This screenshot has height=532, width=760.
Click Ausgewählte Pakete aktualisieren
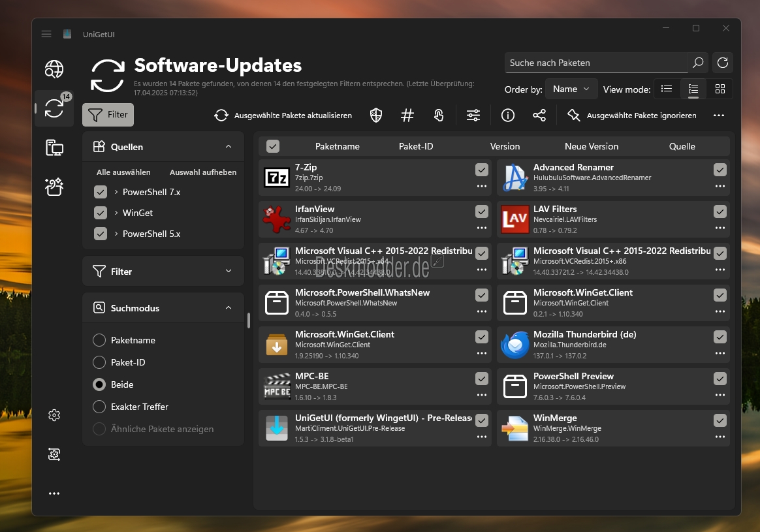tap(283, 116)
